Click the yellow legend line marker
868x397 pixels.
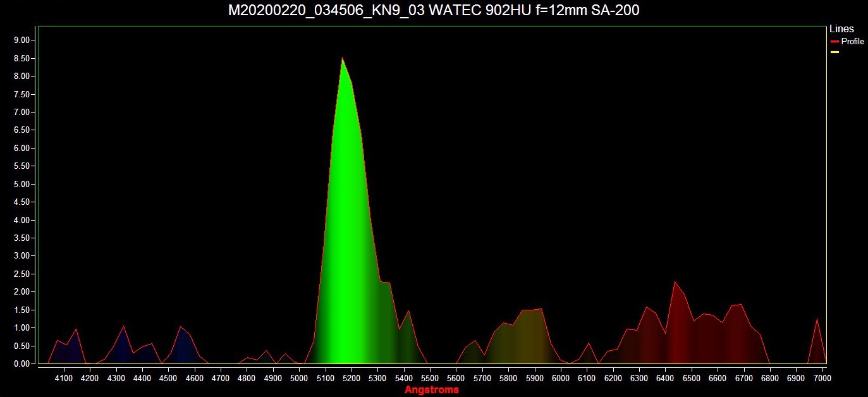click(x=834, y=52)
